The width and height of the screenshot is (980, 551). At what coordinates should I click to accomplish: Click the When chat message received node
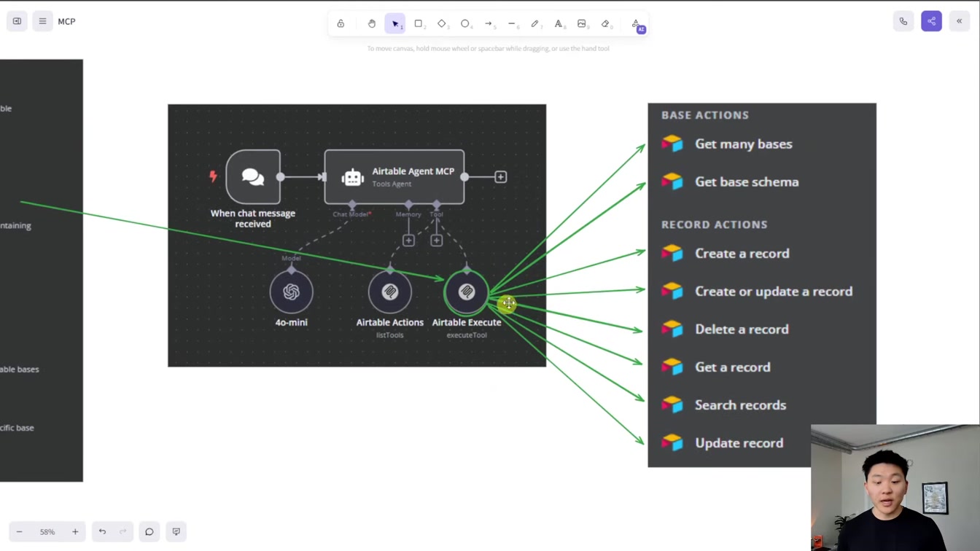253,176
